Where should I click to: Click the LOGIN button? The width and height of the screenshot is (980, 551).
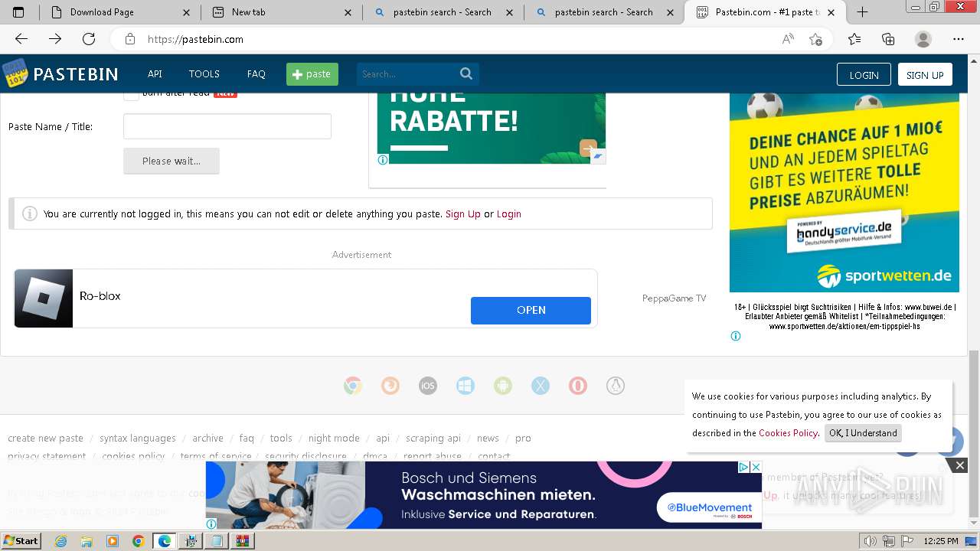(x=864, y=74)
